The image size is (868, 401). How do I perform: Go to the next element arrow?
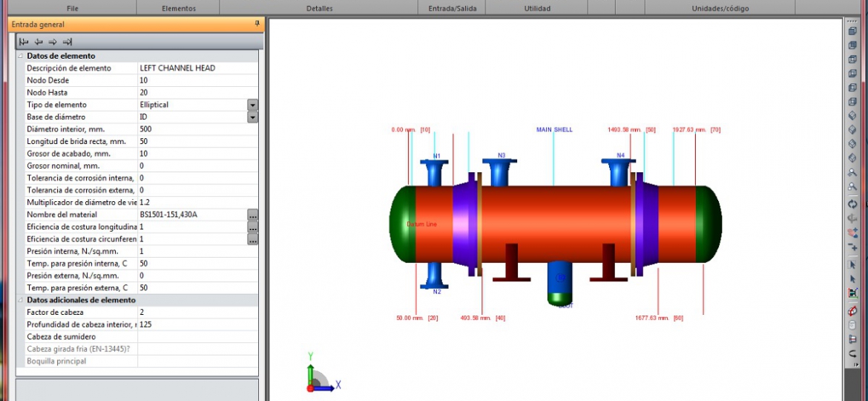point(53,42)
